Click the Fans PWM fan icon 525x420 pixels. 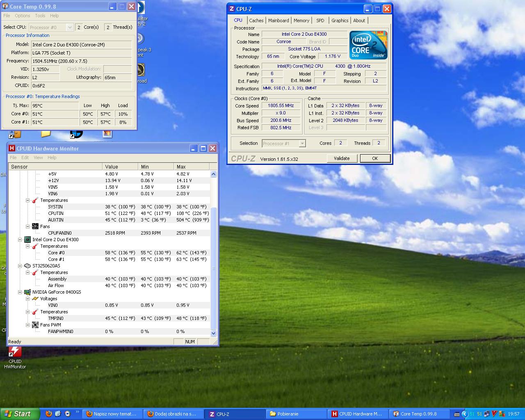(x=35, y=325)
